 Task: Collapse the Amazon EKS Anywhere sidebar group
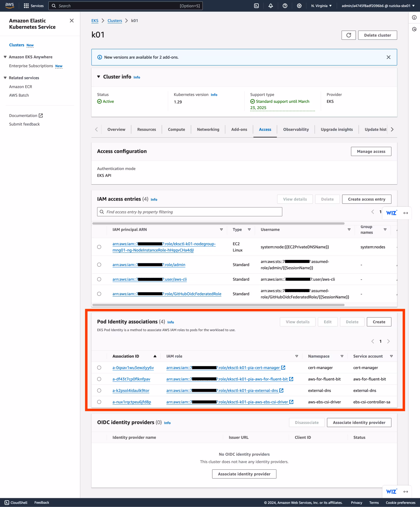tap(5, 57)
